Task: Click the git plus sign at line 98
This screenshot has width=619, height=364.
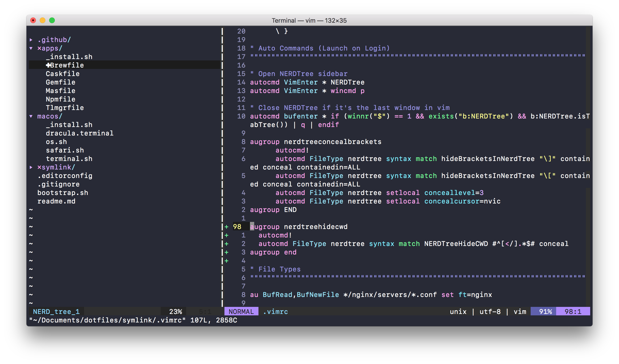Action: tap(227, 227)
